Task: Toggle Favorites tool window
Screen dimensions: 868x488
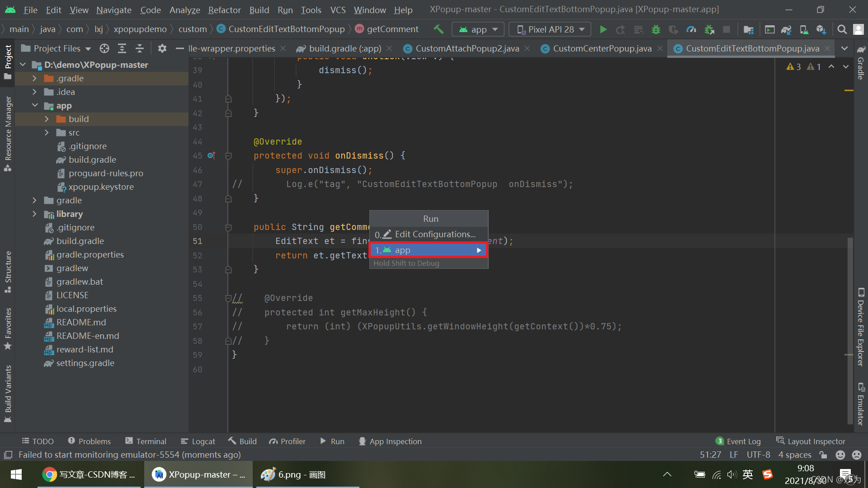Action: click(x=8, y=328)
